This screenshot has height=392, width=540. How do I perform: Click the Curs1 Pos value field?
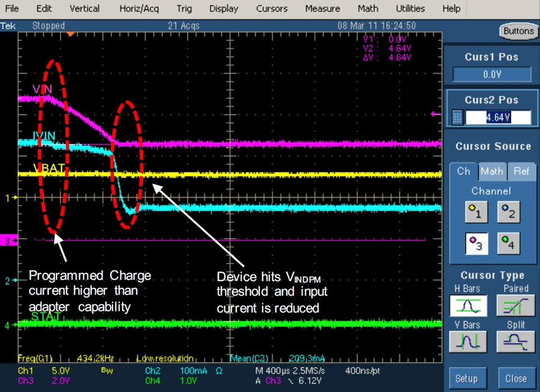click(x=492, y=74)
